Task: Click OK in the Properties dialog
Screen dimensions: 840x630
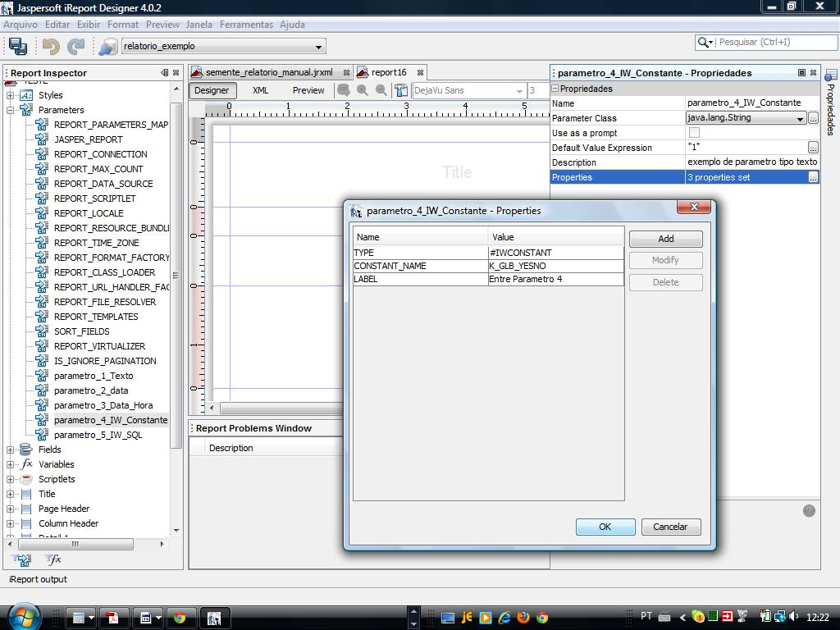Action: [x=605, y=527]
